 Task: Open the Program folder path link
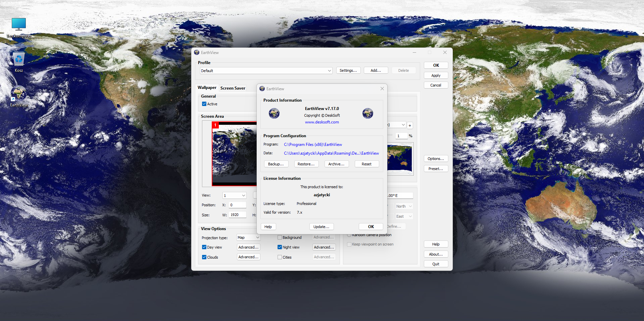click(x=313, y=145)
